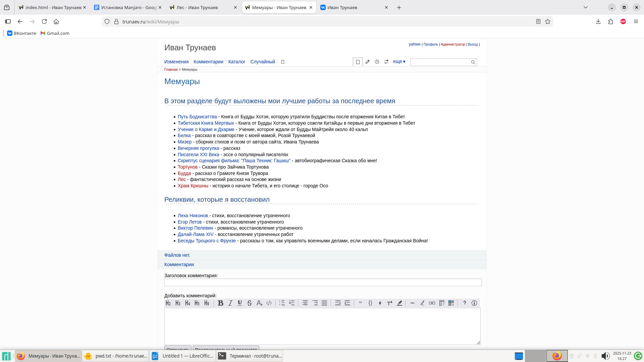This screenshot has width=644, height=362.
Task: Click the Заголовок комментария input field
Action: point(323,283)
